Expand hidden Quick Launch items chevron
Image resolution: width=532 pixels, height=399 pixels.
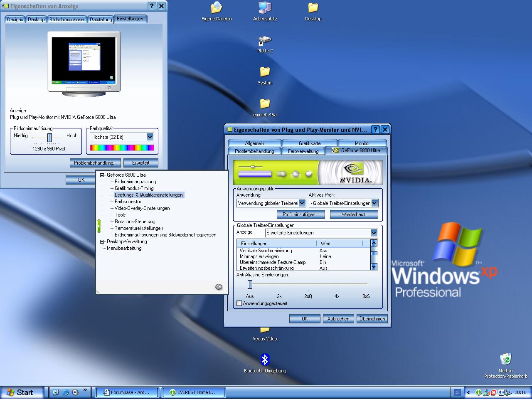pyautogui.click(x=86, y=390)
